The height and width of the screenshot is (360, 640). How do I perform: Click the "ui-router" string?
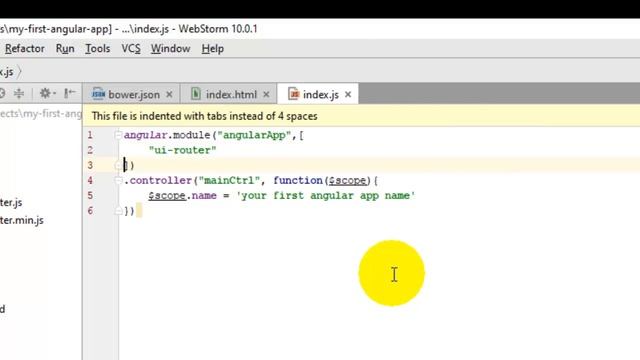coord(182,150)
